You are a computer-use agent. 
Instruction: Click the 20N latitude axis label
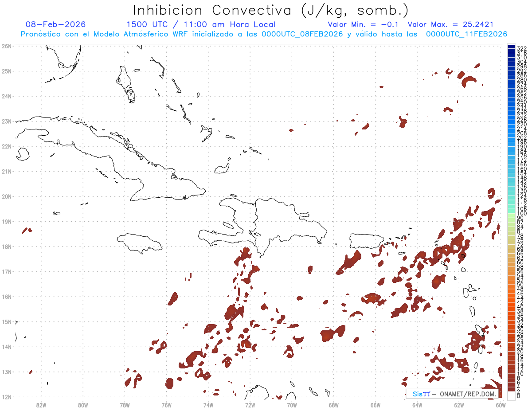(6, 196)
